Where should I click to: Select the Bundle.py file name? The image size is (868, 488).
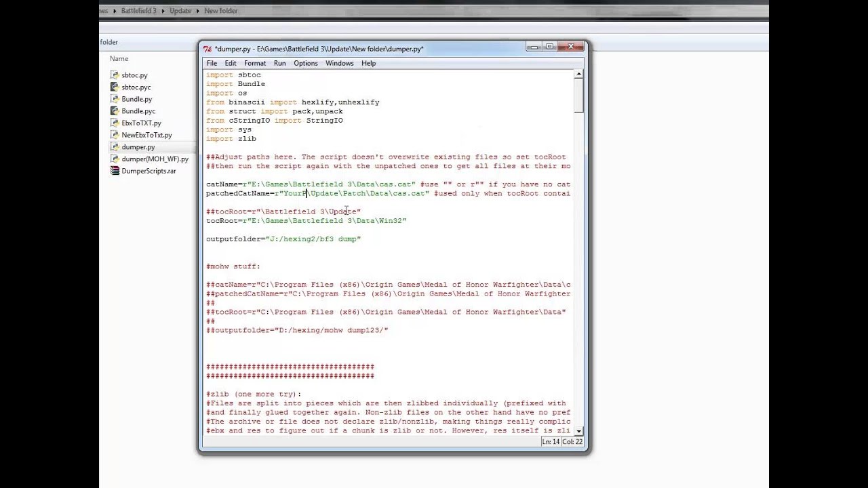[136, 99]
